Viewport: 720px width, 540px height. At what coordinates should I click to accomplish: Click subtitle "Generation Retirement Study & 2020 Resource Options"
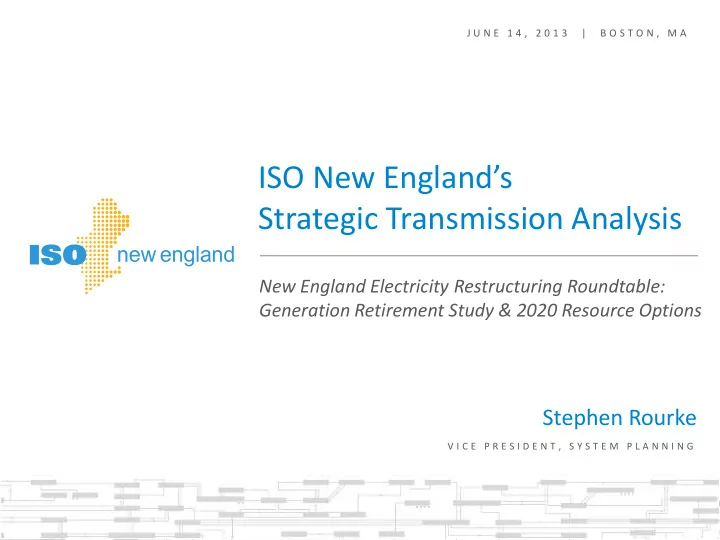480,310
